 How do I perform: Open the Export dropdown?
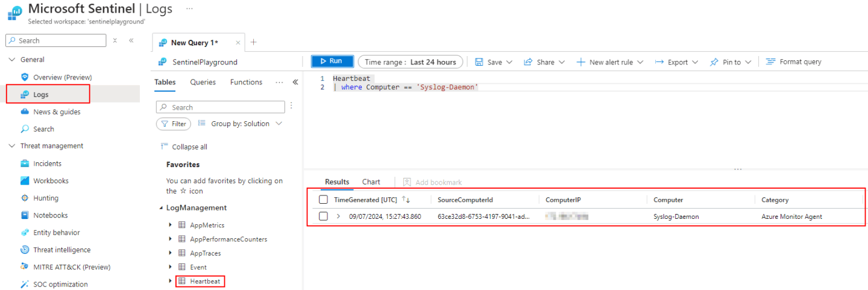(676, 62)
